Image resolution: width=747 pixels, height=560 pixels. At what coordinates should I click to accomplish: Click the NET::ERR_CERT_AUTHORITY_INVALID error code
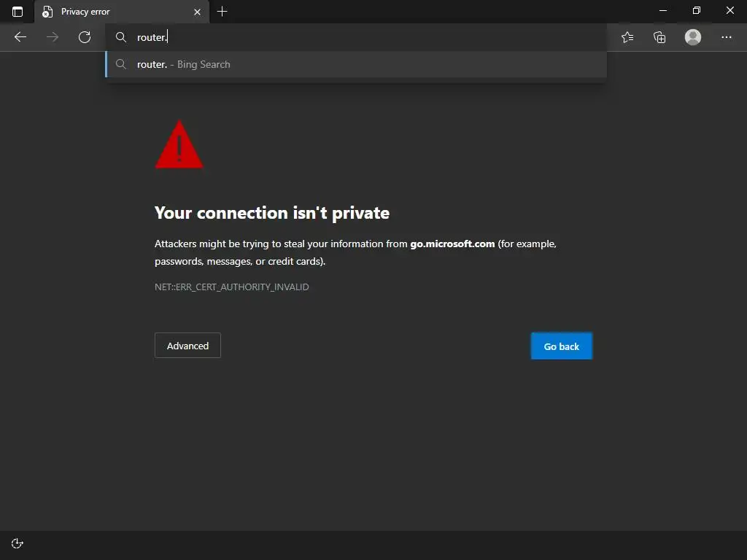(231, 287)
